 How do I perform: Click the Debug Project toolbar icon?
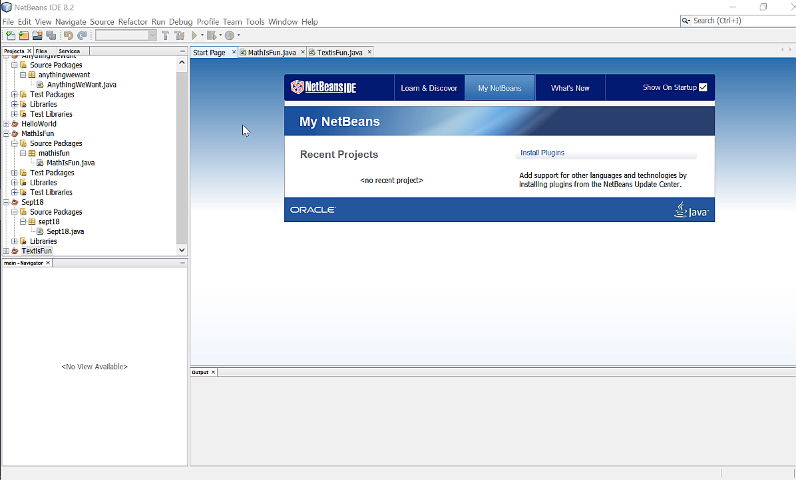tap(212, 36)
